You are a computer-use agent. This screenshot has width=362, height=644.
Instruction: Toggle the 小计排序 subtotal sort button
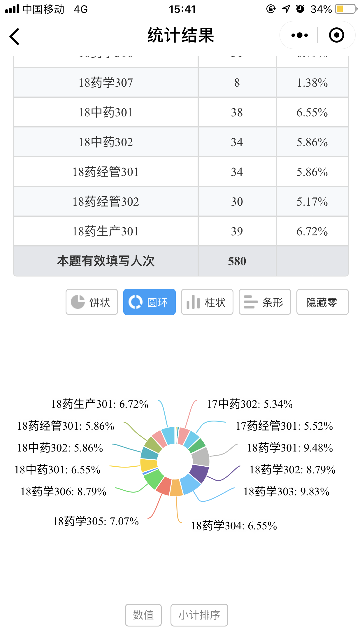point(199,615)
